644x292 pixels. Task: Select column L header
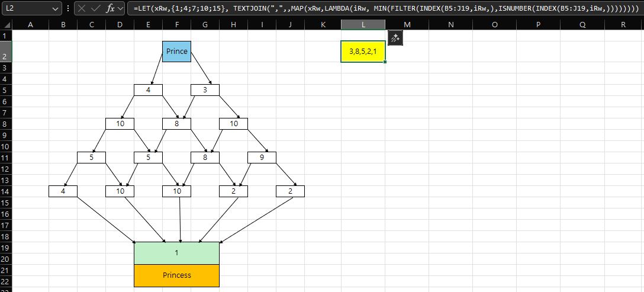[363, 24]
